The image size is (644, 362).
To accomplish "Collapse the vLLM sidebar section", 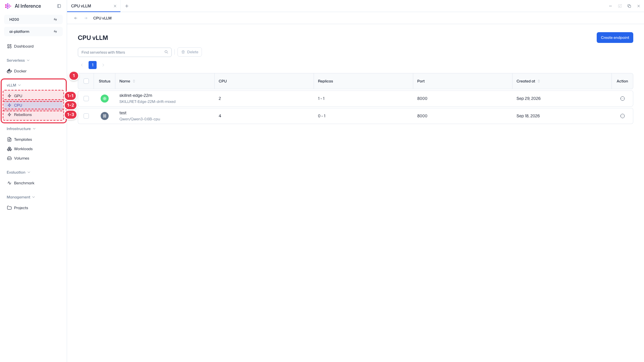I will 14,85.
